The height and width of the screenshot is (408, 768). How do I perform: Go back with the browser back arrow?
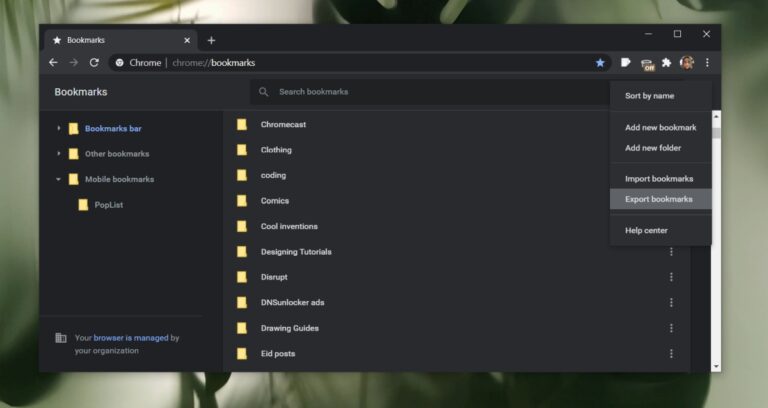53,63
